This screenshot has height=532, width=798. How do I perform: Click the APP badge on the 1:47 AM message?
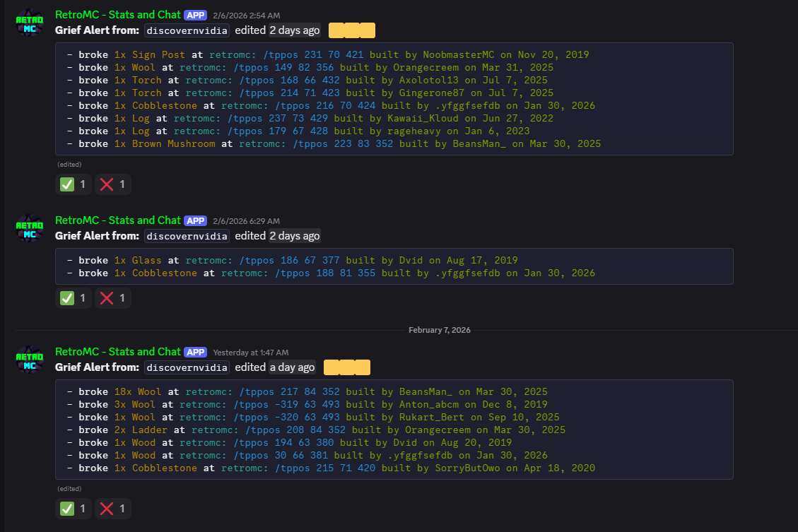196,352
